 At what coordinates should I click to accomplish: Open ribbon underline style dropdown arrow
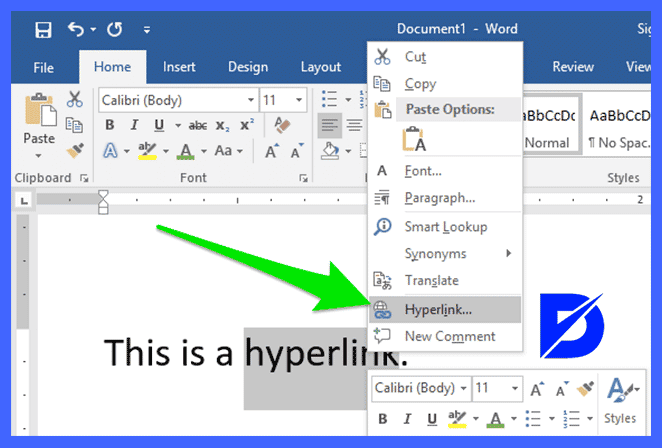[x=178, y=125]
